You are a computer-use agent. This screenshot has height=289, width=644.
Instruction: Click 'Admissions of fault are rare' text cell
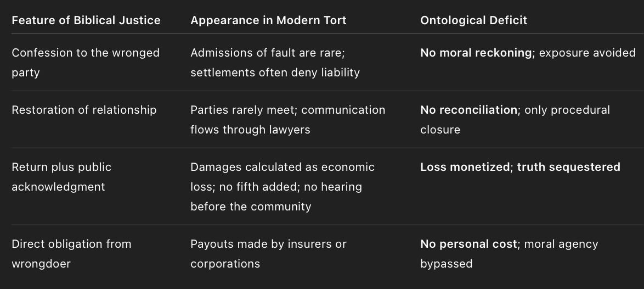(275, 63)
